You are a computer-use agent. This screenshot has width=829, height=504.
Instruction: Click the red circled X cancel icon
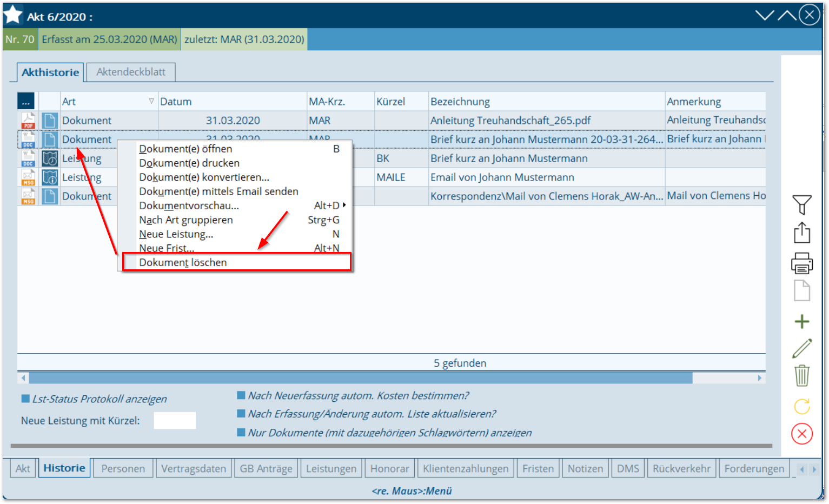(802, 434)
